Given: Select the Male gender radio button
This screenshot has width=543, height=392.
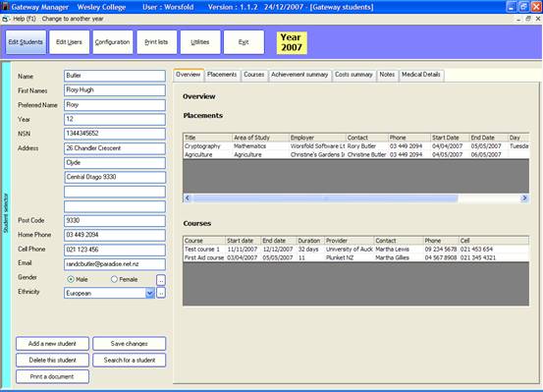Looking at the screenshot, I should (71, 279).
